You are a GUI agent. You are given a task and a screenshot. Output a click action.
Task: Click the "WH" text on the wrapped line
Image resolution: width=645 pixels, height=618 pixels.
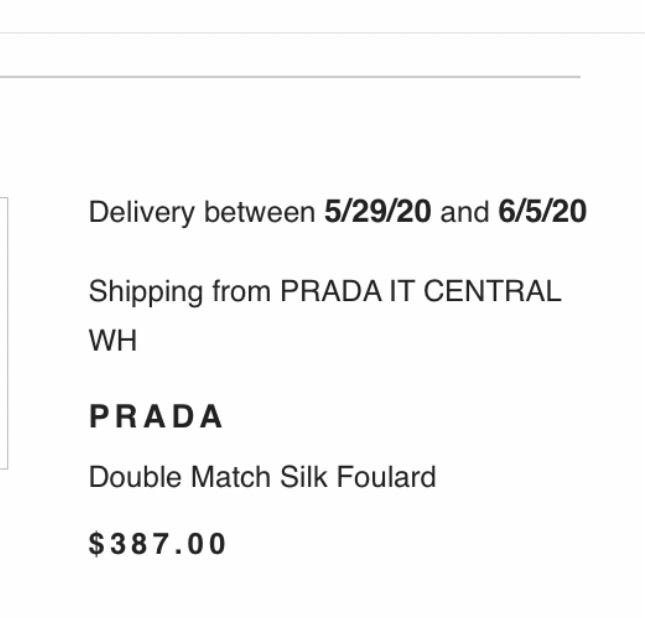click(112, 341)
